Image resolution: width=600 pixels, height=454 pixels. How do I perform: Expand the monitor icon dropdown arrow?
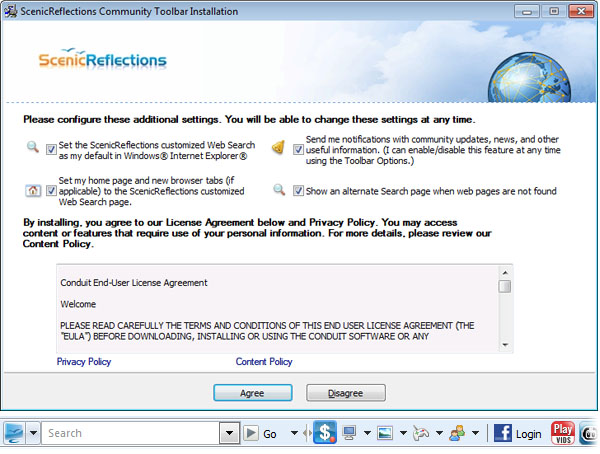[x=367, y=433]
